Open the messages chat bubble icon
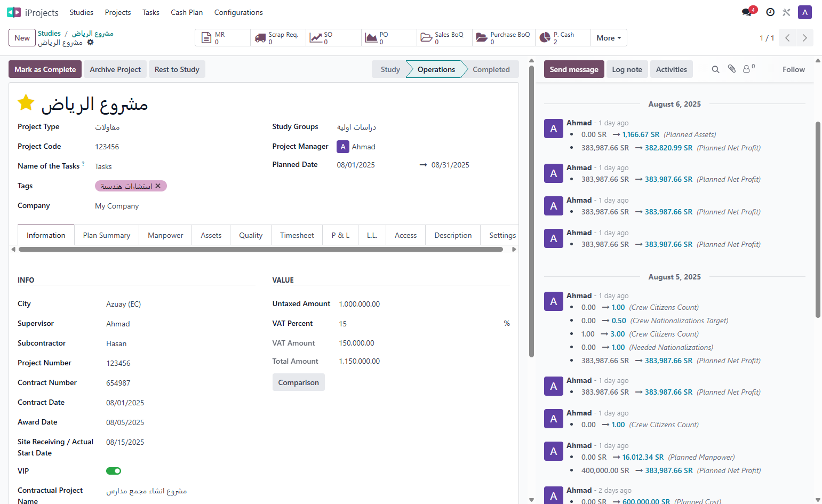 pos(747,12)
